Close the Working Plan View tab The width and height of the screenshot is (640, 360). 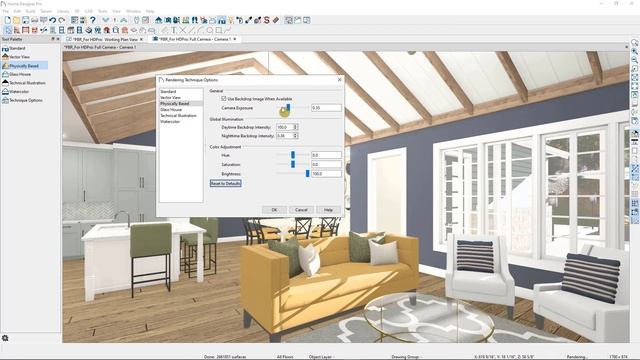(x=142, y=39)
